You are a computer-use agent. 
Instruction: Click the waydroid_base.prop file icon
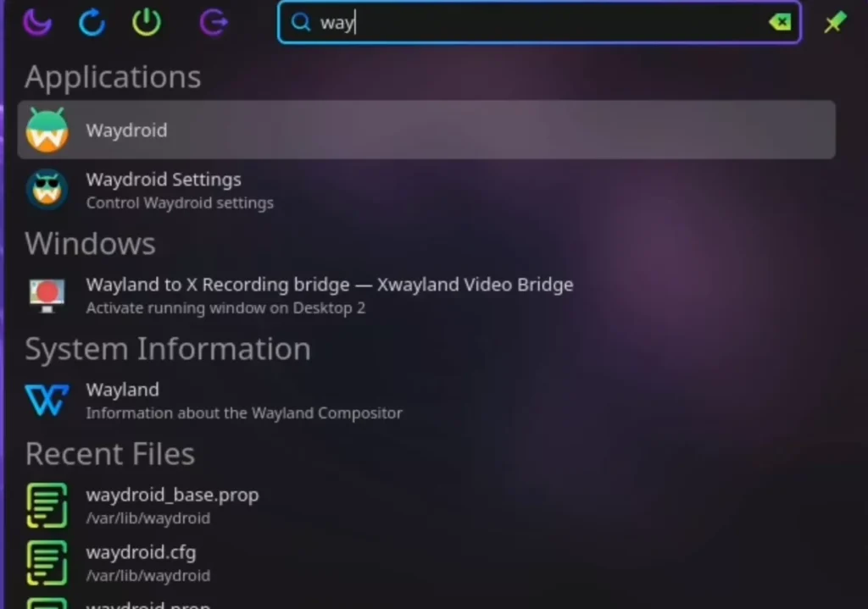coord(47,505)
